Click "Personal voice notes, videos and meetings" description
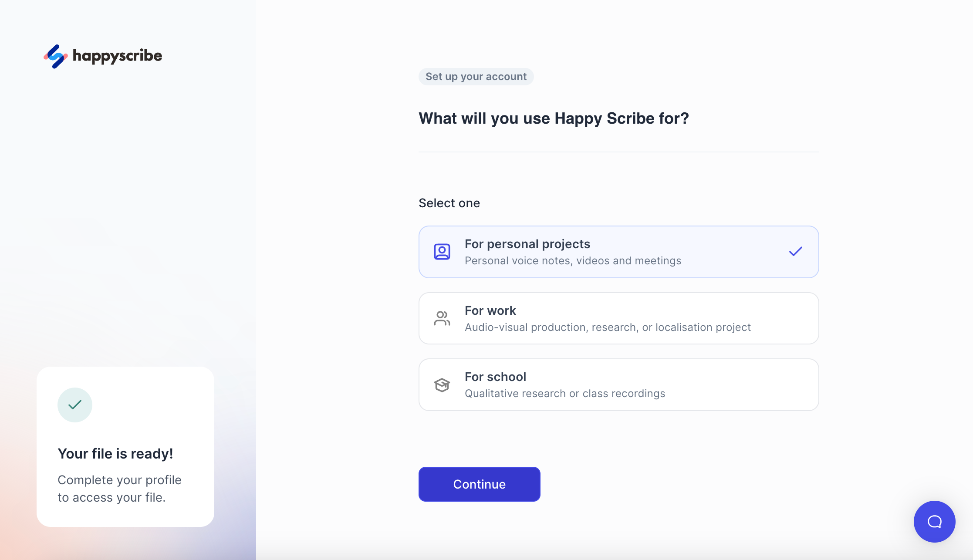The width and height of the screenshot is (973, 560). click(573, 261)
